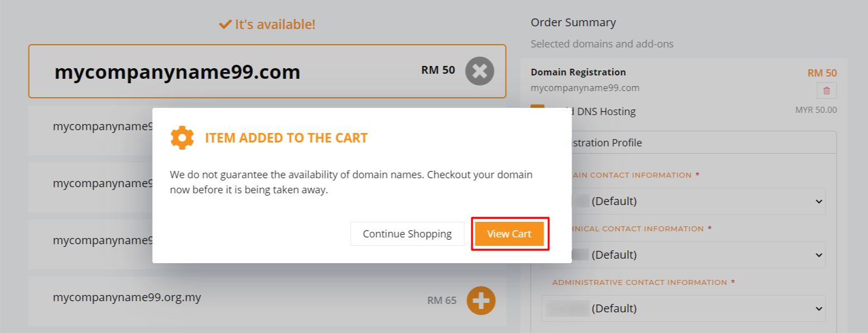The image size is (868, 333).
Task: Click the Order Summary heading
Action: click(x=573, y=22)
